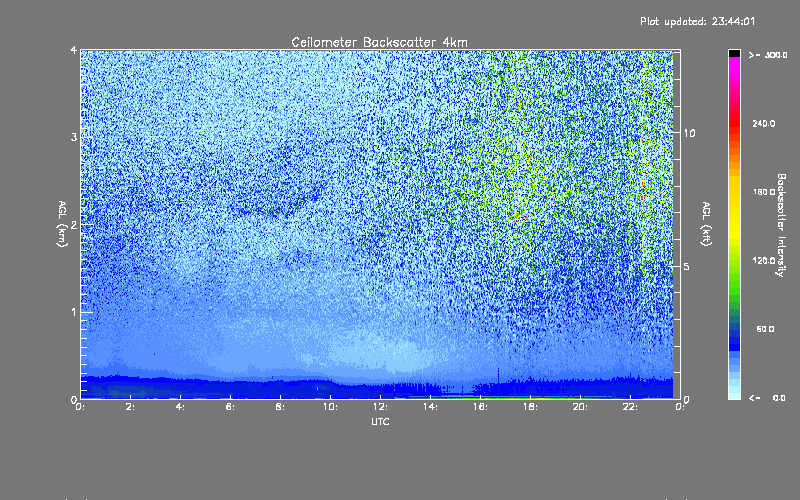
Task: Click the '180.0' colorbar value
Action: pyautogui.click(x=764, y=192)
